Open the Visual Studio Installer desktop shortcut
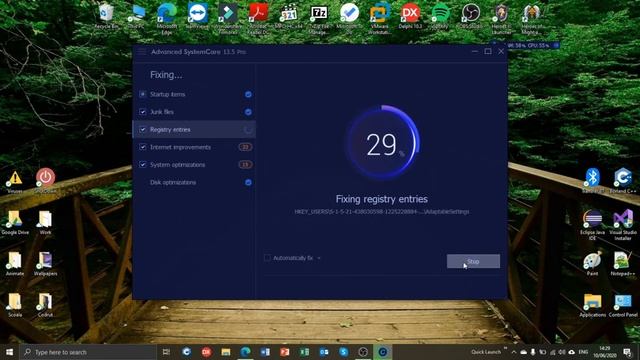640x360 pixels. point(623,225)
